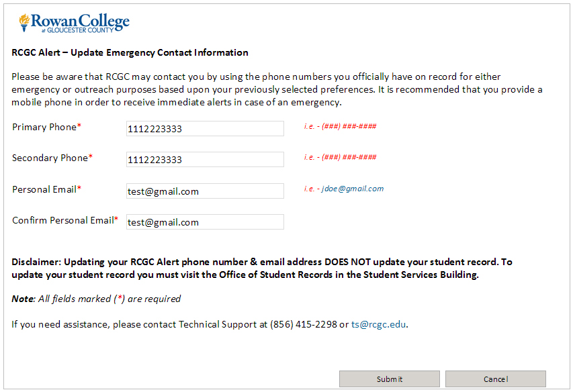
Task: Click the Update Emergency Contact Information heading
Action: coord(130,53)
